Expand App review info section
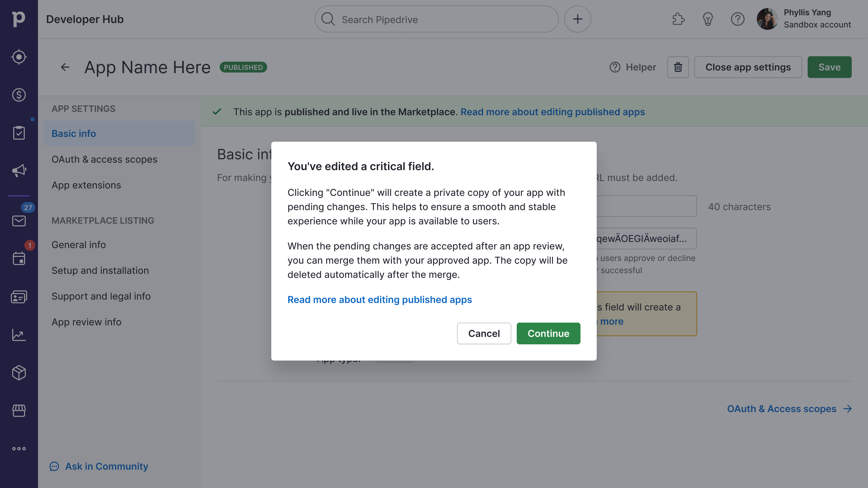The image size is (868, 488). [x=86, y=322]
